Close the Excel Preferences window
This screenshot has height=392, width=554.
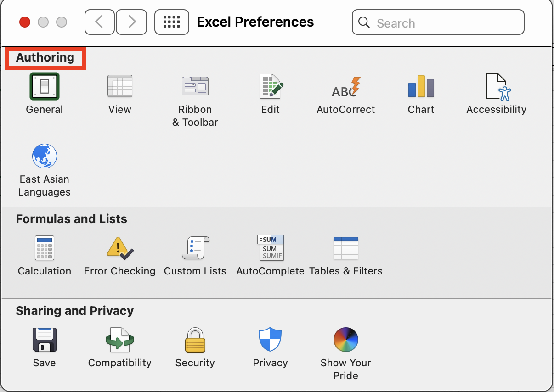click(x=25, y=22)
